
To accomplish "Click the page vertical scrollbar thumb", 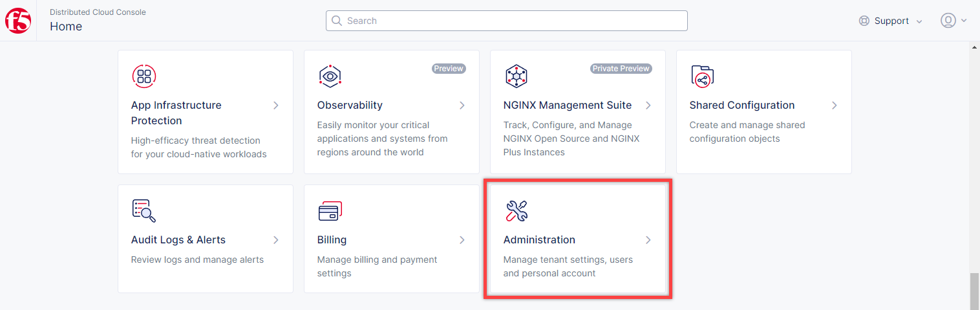I will pyautogui.click(x=975, y=291).
